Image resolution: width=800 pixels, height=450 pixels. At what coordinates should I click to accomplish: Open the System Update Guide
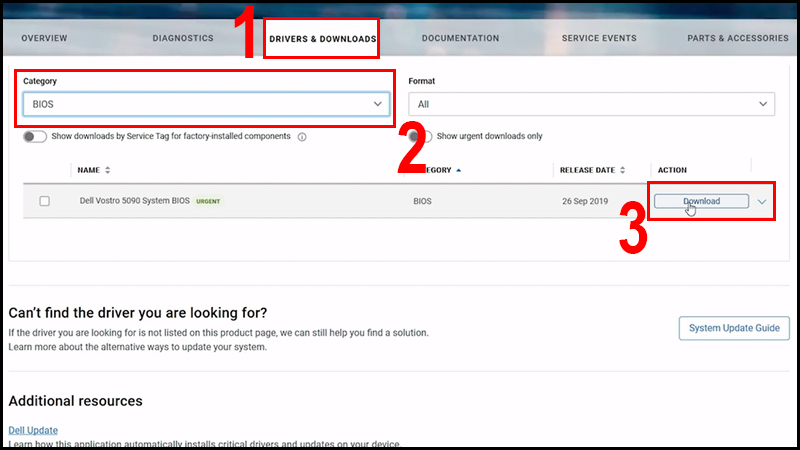pyautogui.click(x=734, y=328)
